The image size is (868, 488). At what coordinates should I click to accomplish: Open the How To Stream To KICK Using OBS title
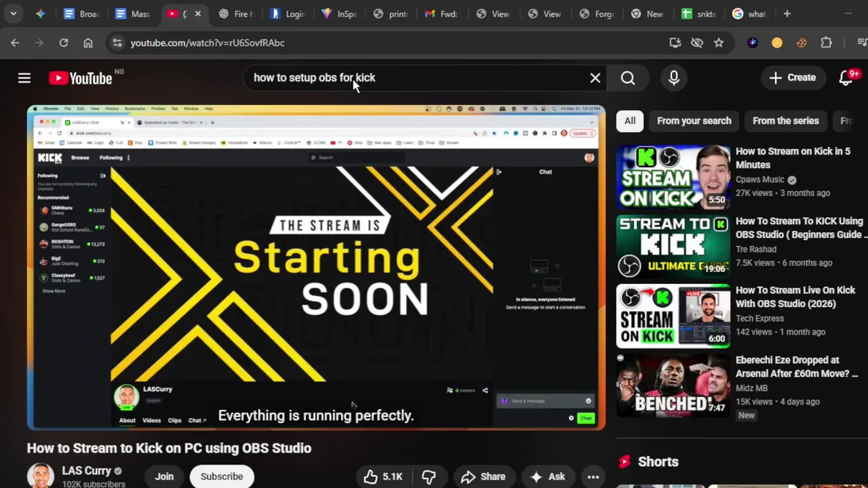[801, 228]
